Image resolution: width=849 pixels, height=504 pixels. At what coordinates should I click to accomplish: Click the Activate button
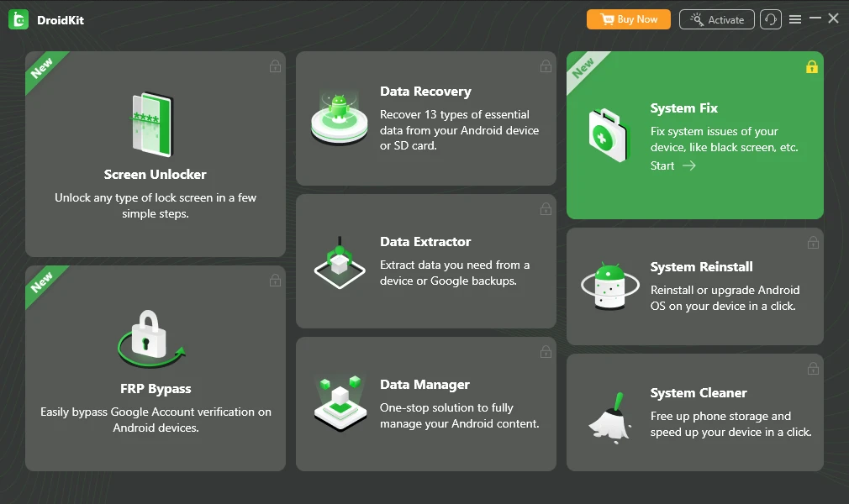[x=716, y=19]
